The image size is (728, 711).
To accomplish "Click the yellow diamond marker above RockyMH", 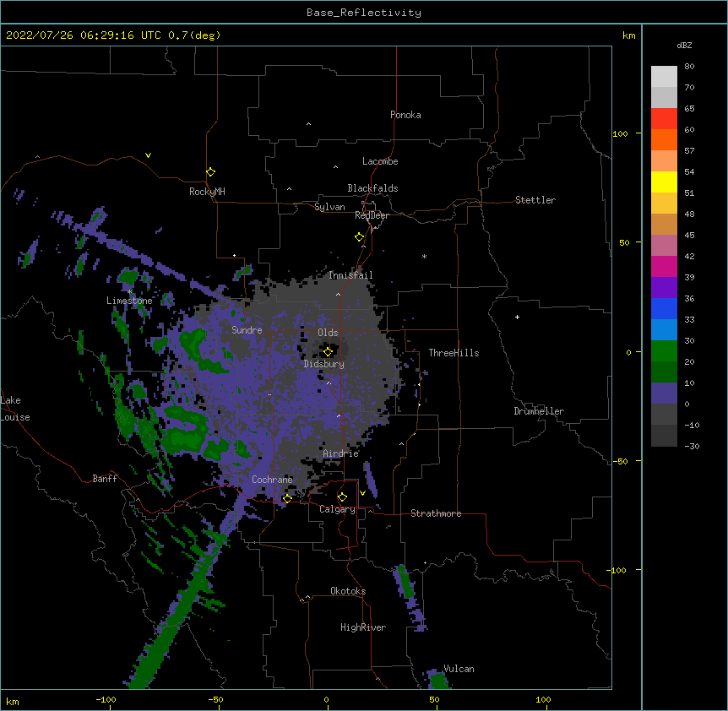I will pos(211,172).
